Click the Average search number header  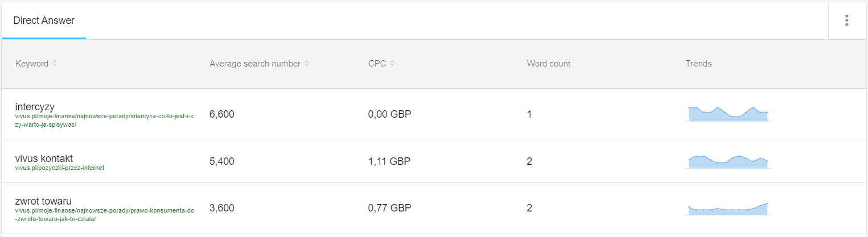pyautogui.click(x=255, y=64)
